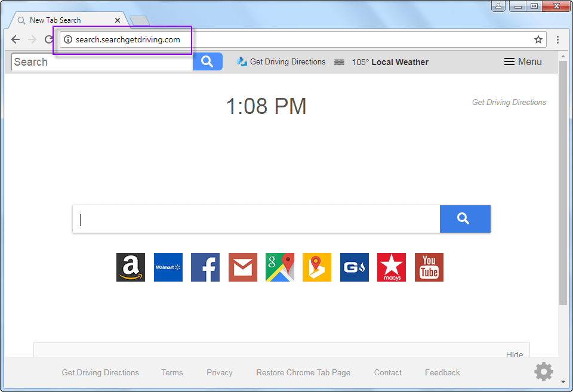The image size is (573, 392).
Task: Bookmark this page with the star icon
Action: pos(538,39)
